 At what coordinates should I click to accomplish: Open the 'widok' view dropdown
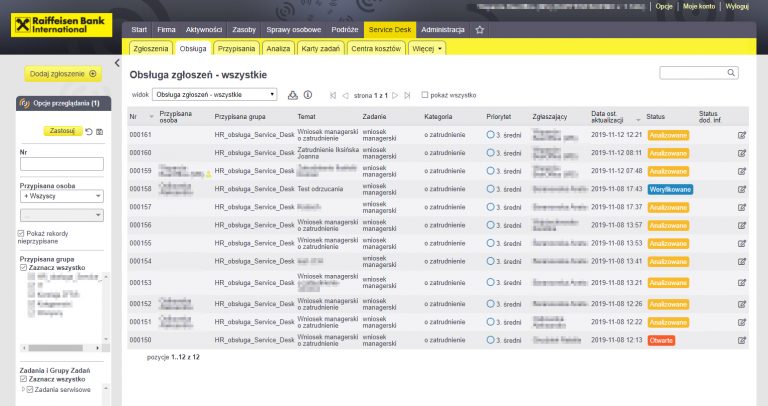point(215,95)
